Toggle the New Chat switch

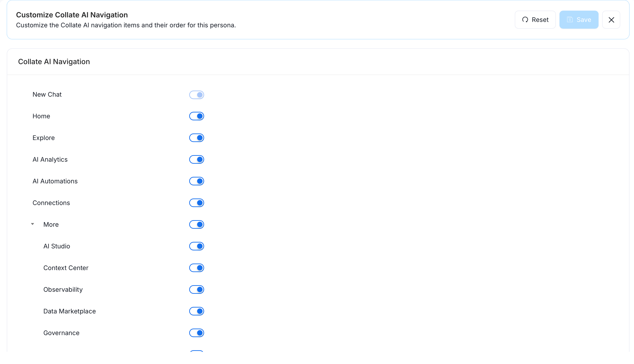click(x=197, y=95)
